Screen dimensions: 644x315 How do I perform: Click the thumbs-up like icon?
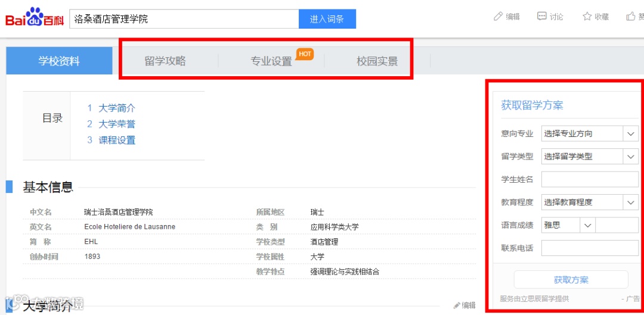pyautogui.click(x=631, y=17)
